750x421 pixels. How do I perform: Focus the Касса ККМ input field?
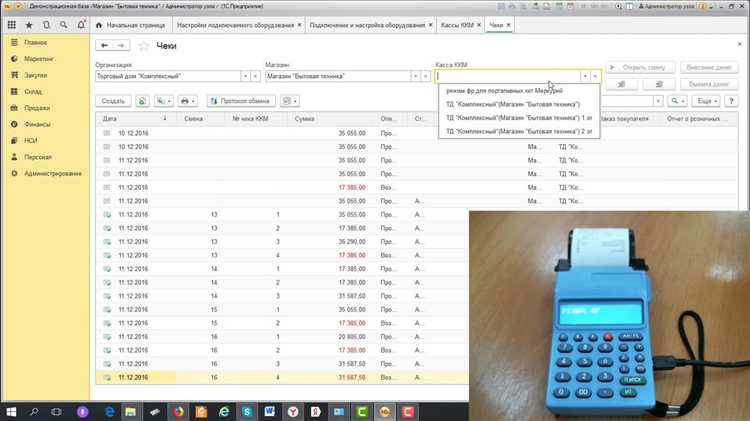click(507, 76)
